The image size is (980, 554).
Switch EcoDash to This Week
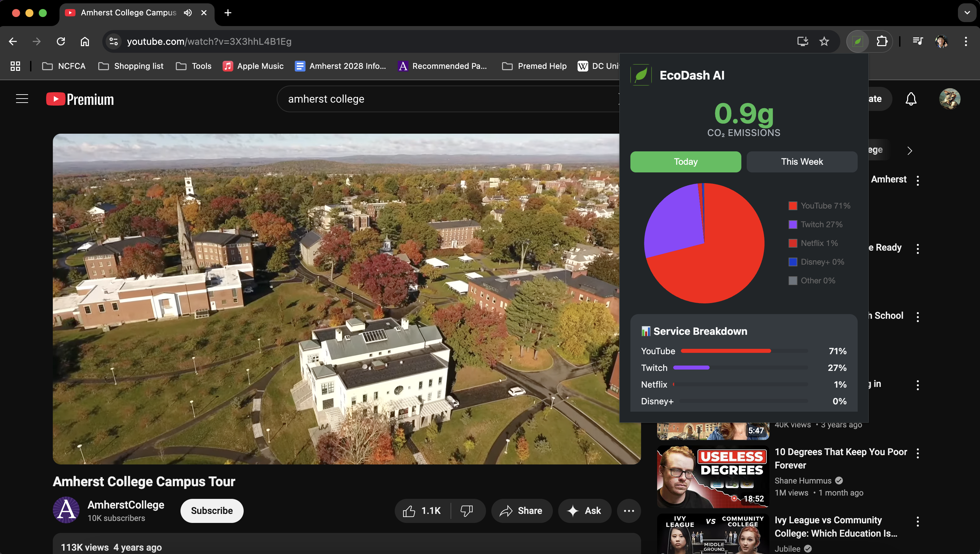[802, 162]
